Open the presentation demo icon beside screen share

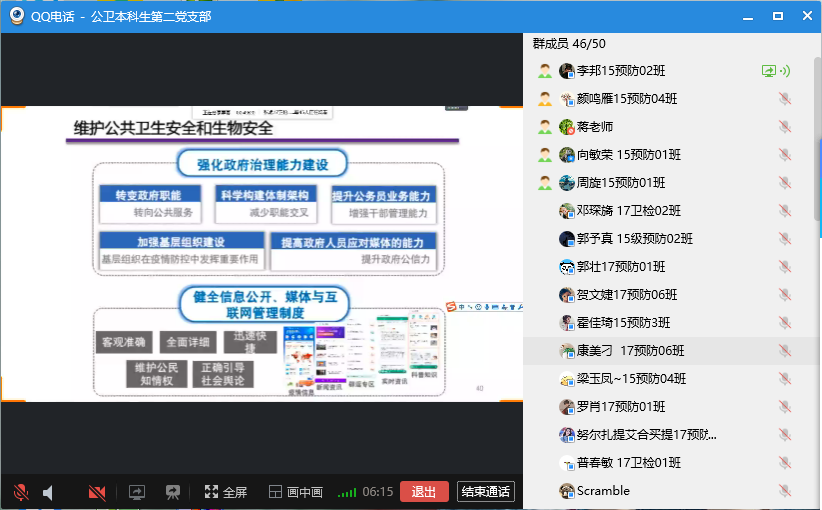coord(172,492)
